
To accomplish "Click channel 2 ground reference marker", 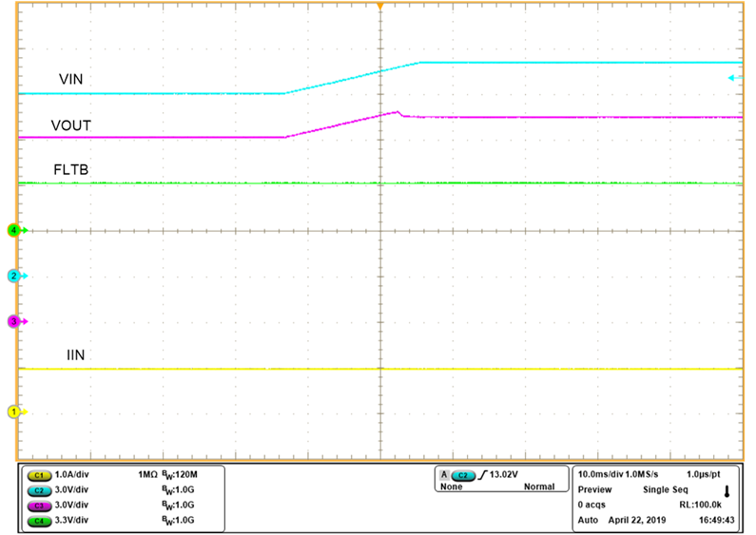I will click(17, 277).
